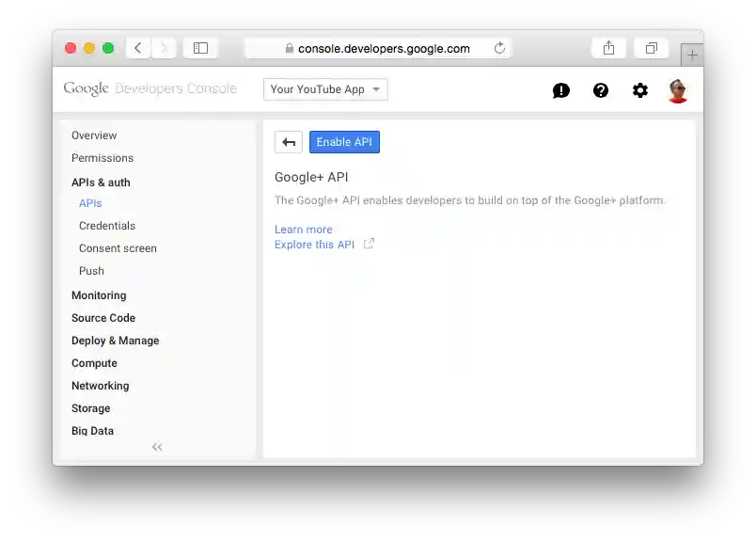The height and width of the screenshot is (541, 756).
Task: Select Permissions in the sidebar
Action: click(x=102, y=158)
